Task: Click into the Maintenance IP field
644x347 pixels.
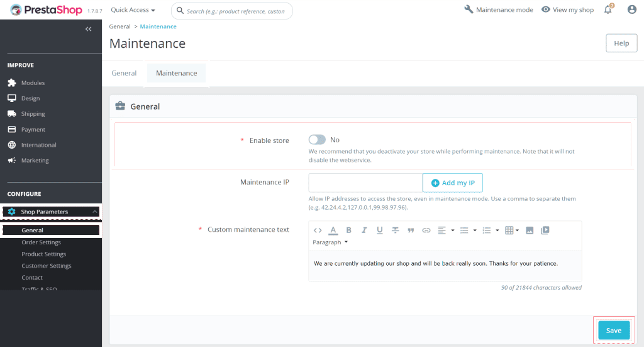Action: click(x=365, y=183)
